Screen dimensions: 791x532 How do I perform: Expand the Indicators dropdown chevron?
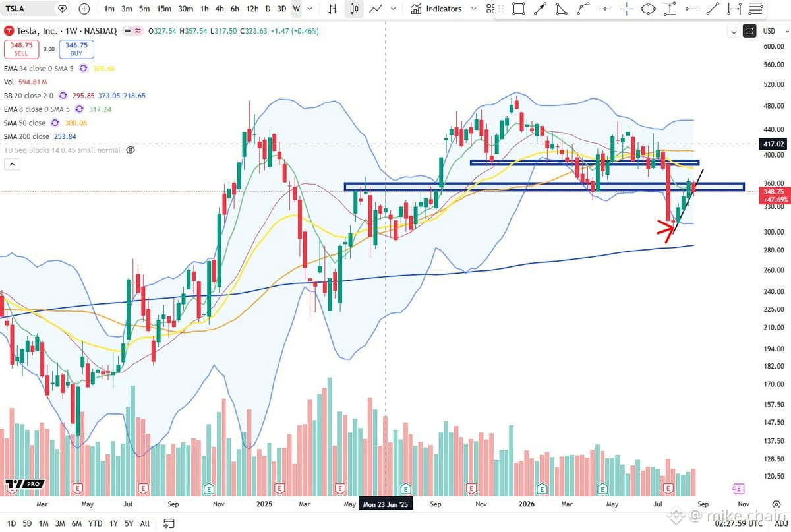[473, 9]
